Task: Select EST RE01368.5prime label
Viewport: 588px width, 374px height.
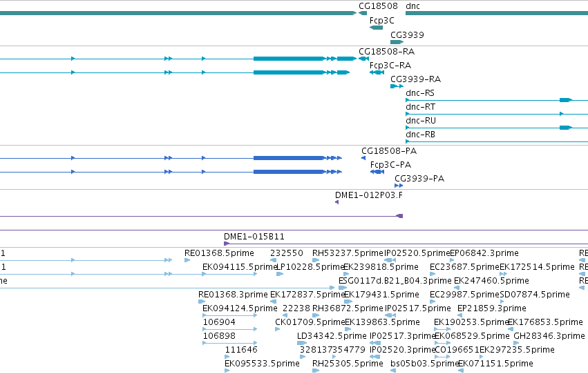Action: (219, 253)
